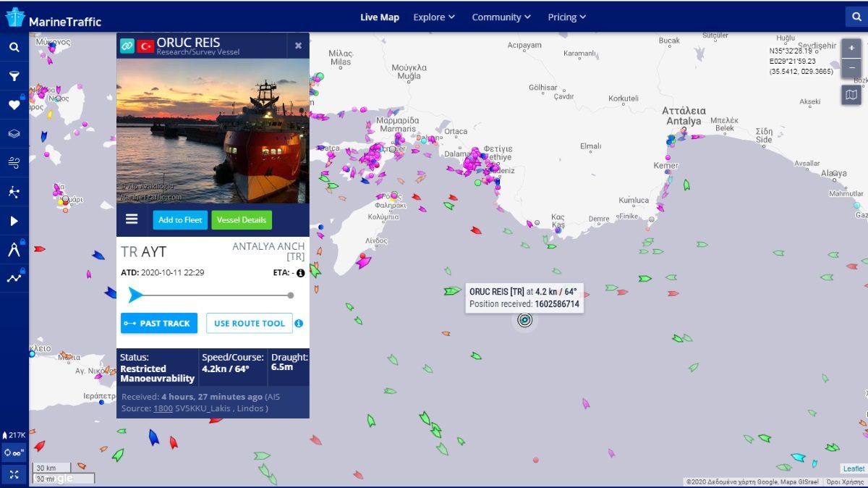This screenshot has width=868, height=488.
Task: Expand the Community dropdown menu
Action: [501, 17]
